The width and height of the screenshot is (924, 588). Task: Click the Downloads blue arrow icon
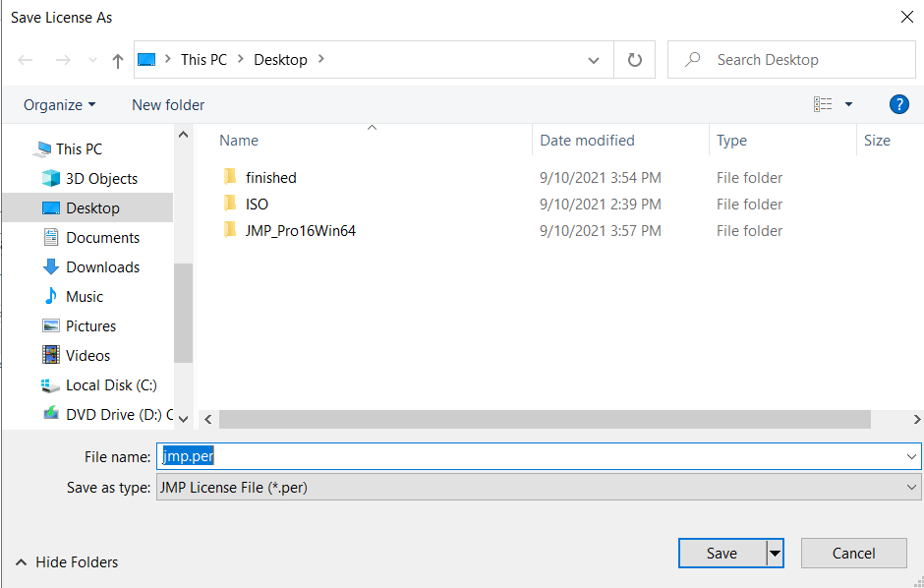[x=51, y=266]
